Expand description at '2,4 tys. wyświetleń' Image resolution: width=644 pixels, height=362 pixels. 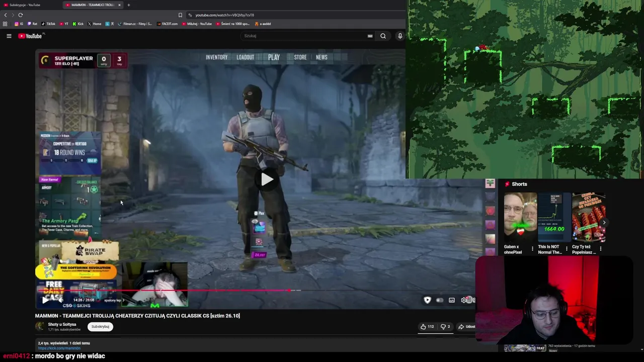tap(64, 343)
